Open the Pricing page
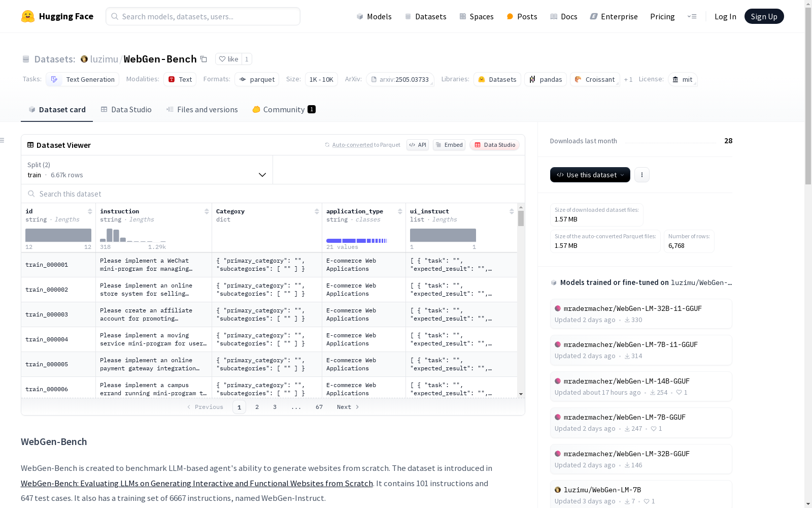812x508 pixels. pos(662,16)
